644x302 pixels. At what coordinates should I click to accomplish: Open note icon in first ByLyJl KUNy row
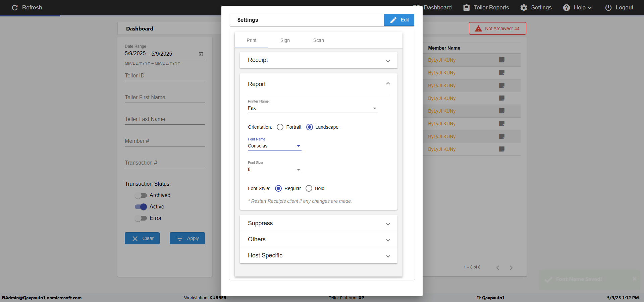[502, 60]
